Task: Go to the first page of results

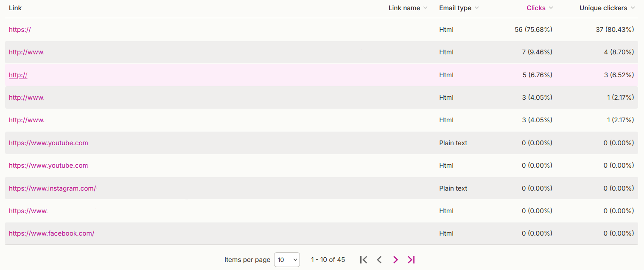Action: [x=364, y=260]
